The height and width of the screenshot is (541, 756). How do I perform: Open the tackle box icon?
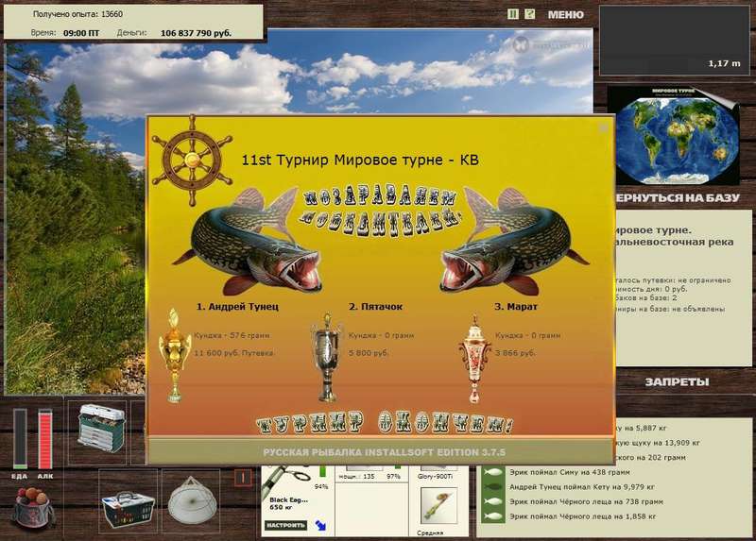101,429
